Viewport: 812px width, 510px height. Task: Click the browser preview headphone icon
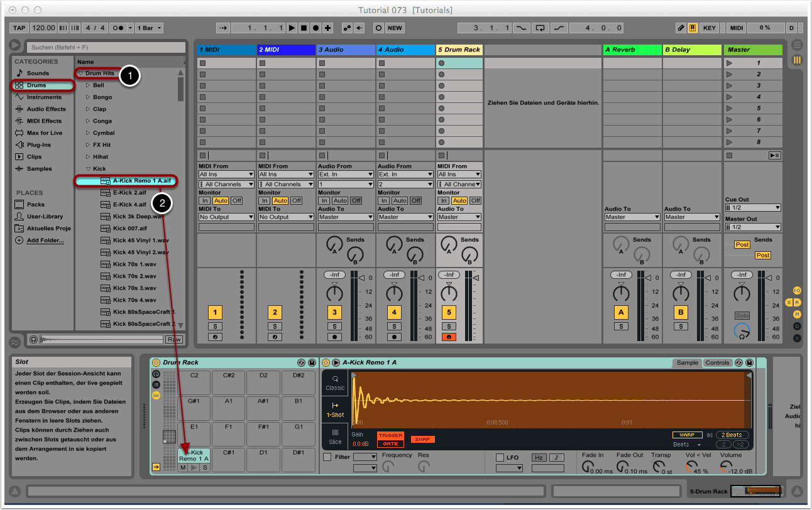pos(33,340)
